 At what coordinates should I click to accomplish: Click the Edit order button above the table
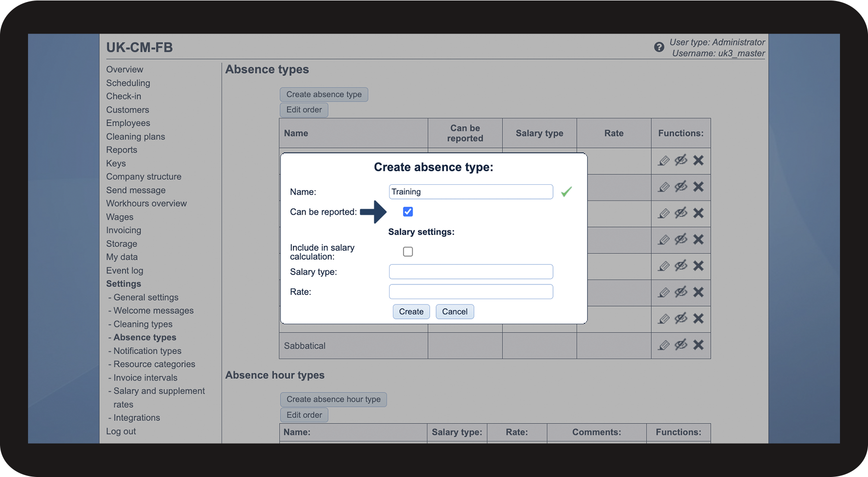(304, 110)
